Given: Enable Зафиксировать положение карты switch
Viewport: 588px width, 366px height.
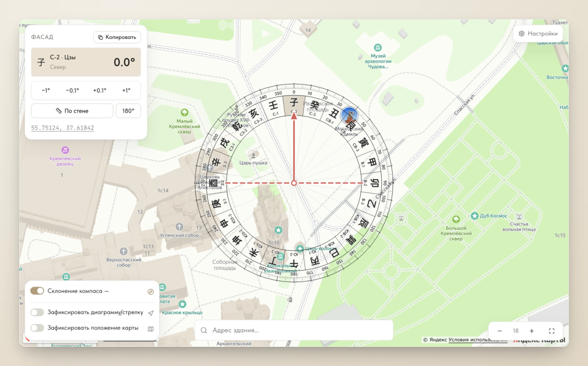Looking at the screenshot, I should click(x=37, y=328).
